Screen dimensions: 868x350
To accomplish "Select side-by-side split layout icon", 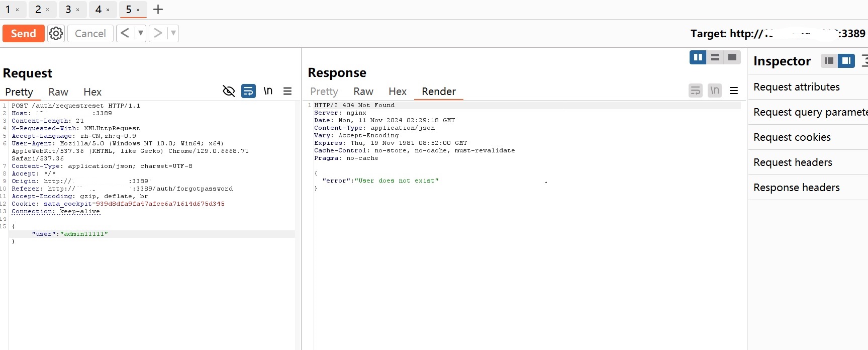I will 698,57.
